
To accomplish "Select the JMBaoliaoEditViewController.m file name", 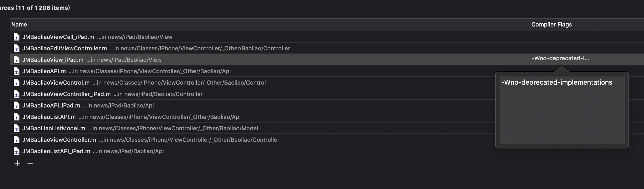I will [x=65, y=49].
